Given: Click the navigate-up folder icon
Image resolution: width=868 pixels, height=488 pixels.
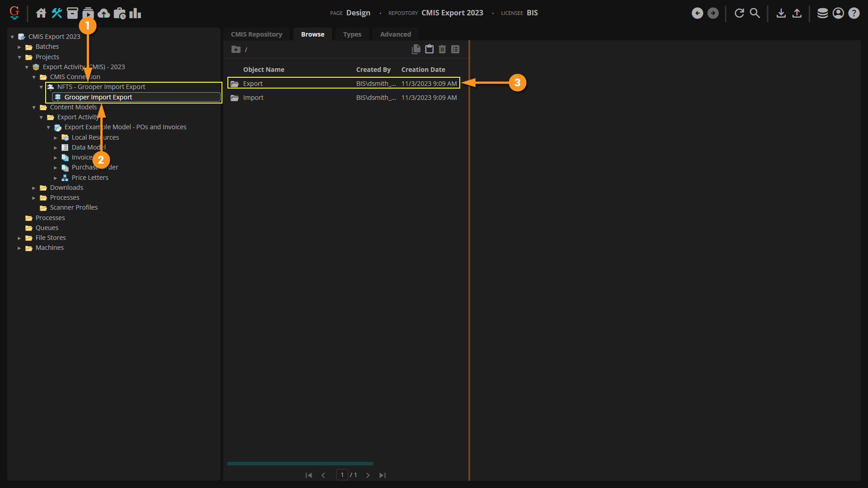Looking at the screenshot, I should 236,49.
